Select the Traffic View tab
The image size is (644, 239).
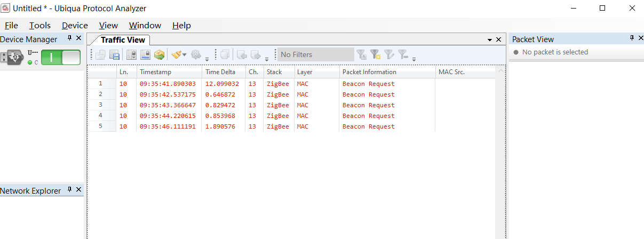click(x=123, y=40)
